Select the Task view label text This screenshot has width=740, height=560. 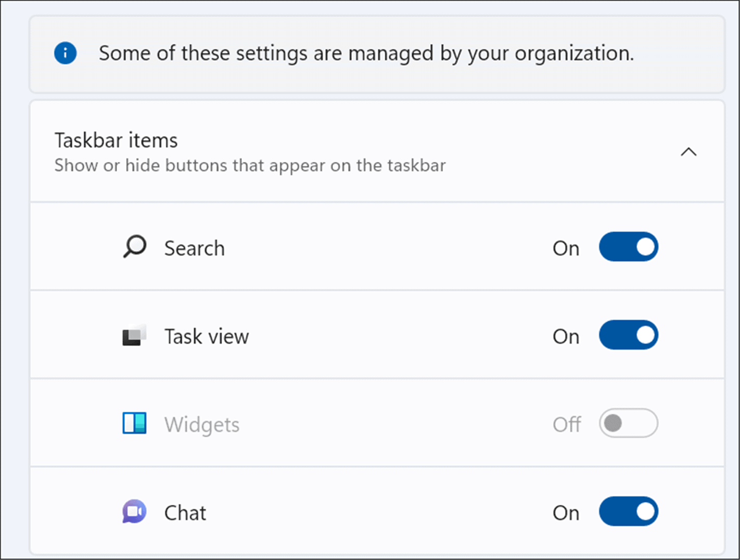207,337
